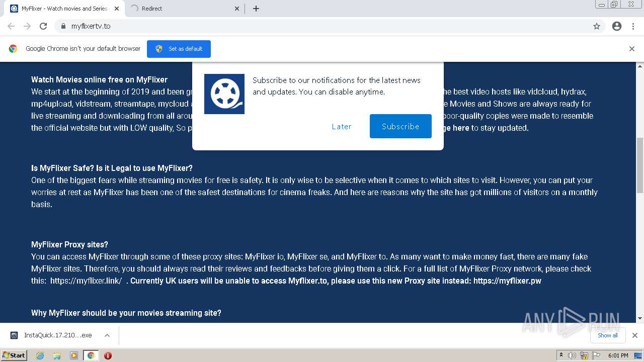Image resolution: width=644 pixels, height=362 pixels.
Task: Show hidden system tray icons
Action: point(561,355)
